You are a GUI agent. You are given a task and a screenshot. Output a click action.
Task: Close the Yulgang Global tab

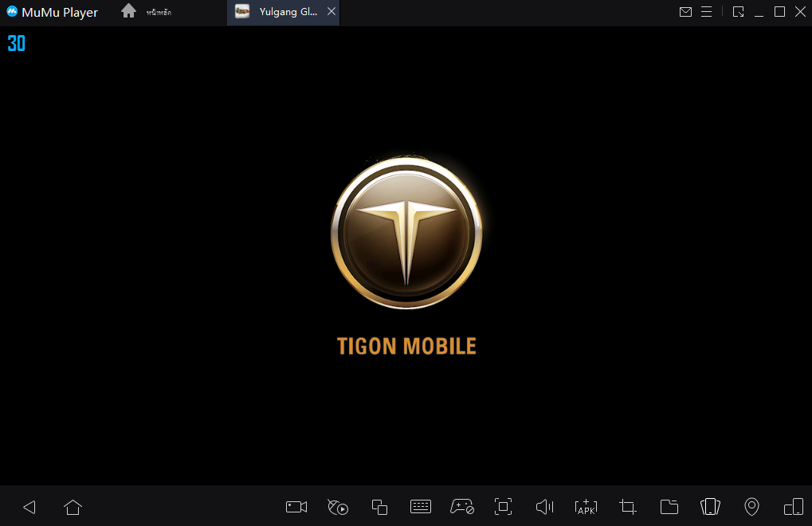tap(331, 12)
